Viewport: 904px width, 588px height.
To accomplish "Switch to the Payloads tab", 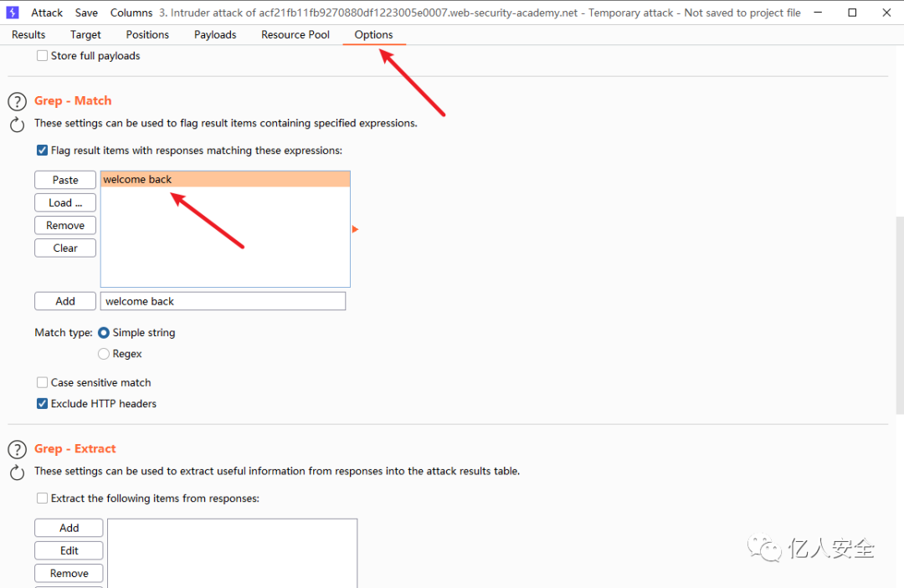I will pyautogui.click(x=215, y=34).
